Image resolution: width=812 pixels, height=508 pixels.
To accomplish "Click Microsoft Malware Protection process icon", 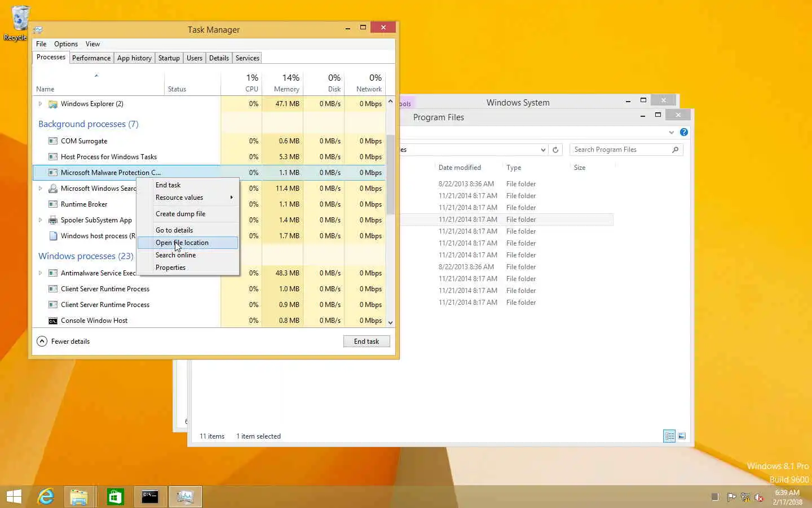I will (x=53, y=173).
